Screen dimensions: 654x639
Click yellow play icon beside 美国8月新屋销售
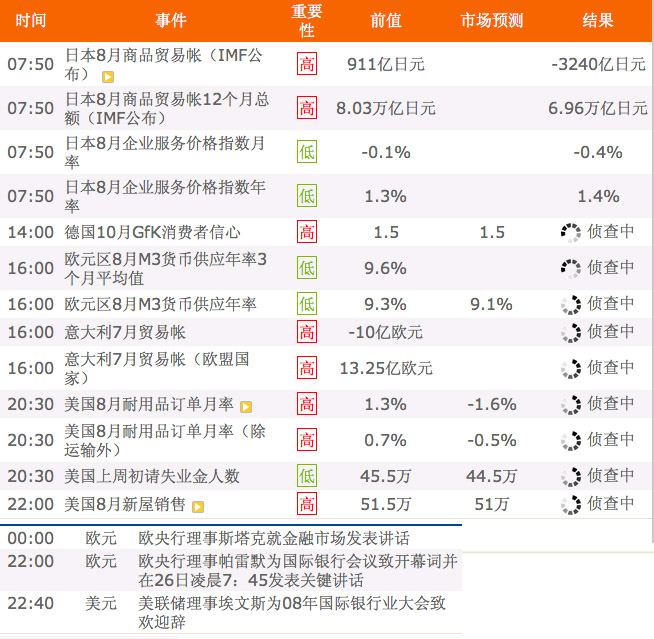pos(198,507)
